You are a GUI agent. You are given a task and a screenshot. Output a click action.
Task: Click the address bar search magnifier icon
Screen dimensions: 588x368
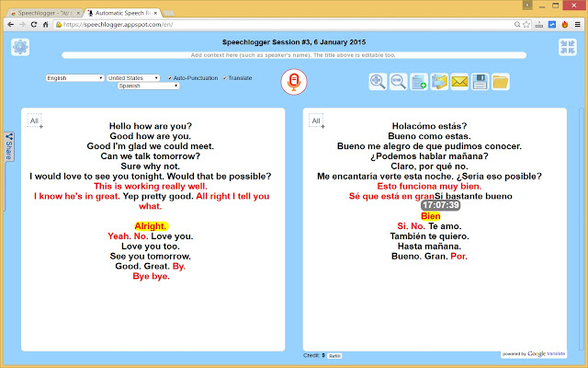point(517,25)
